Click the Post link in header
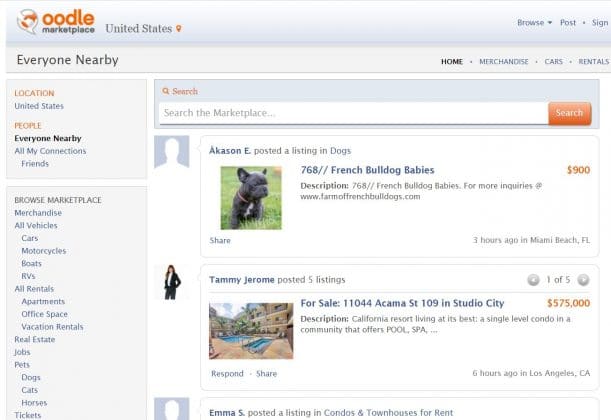 pos(568,23)
